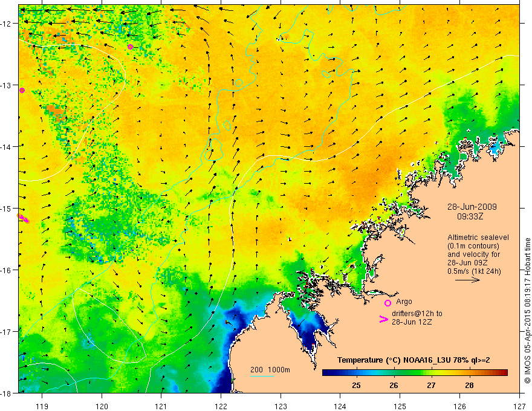Click the magenta drifter arrow in the legend
Viewport: 532px width, 411px height.
tap(383, 319)
